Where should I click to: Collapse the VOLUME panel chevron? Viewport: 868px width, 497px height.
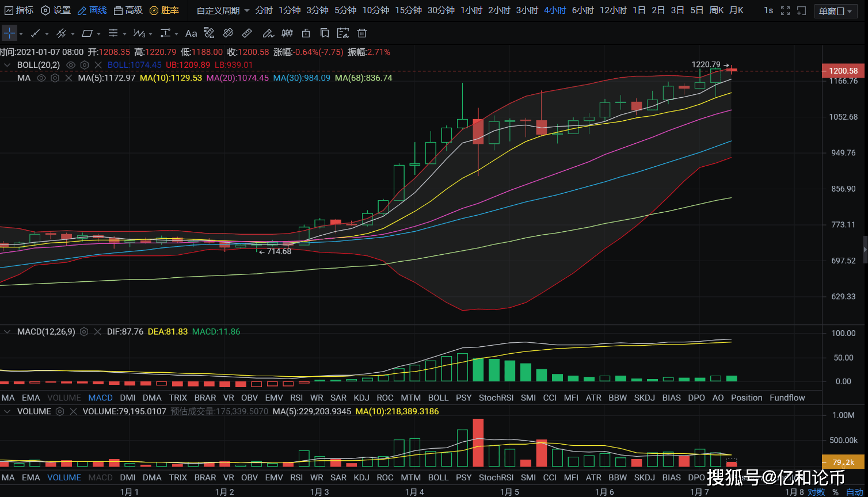point(7,411)
